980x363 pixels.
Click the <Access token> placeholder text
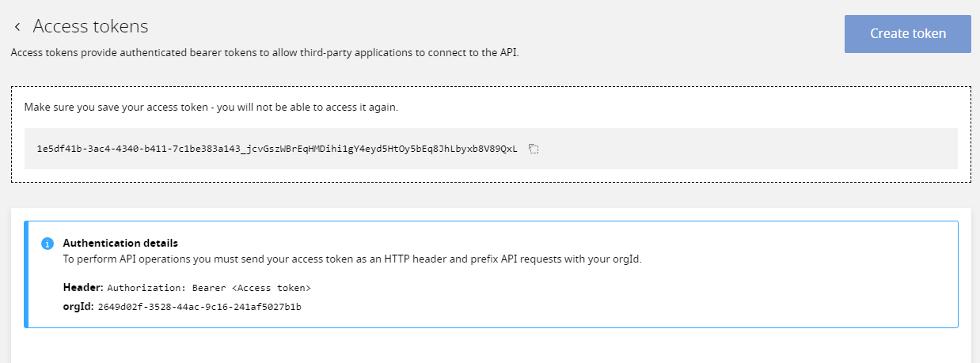click(272, 288)
